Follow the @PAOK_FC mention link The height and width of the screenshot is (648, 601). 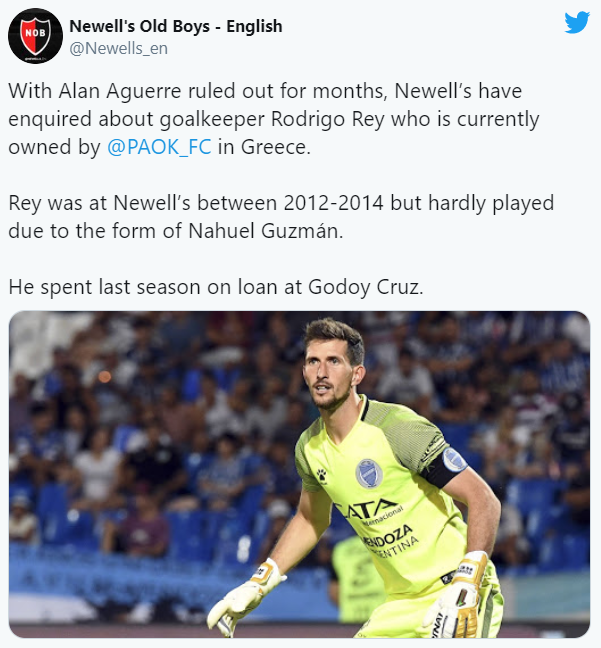coord(156,149)
